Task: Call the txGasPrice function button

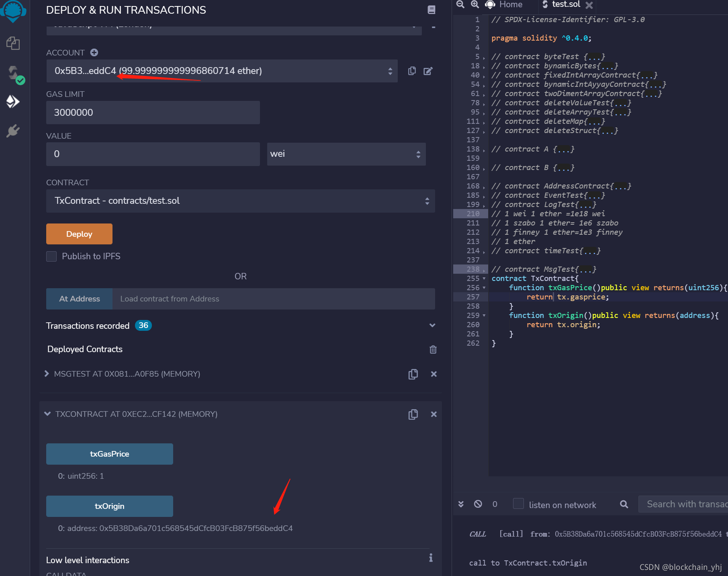Action: [x=110, y=454]
